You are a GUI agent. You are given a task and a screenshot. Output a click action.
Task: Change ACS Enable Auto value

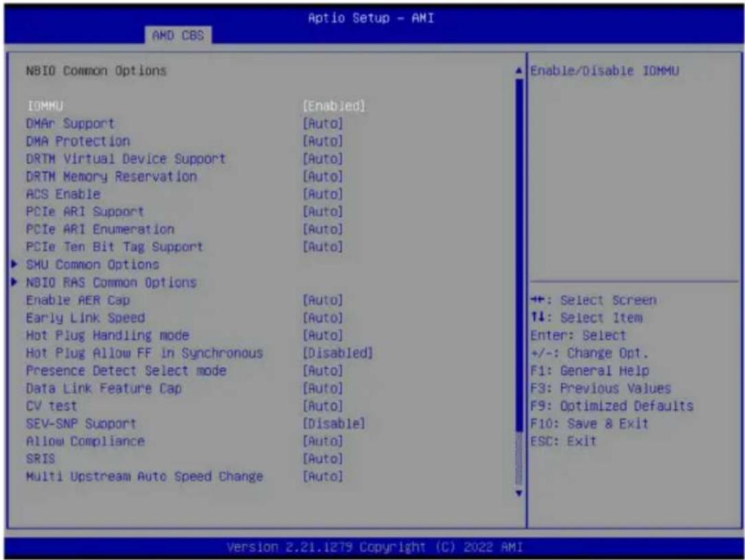pyautogui.click(x=322, y=194)
